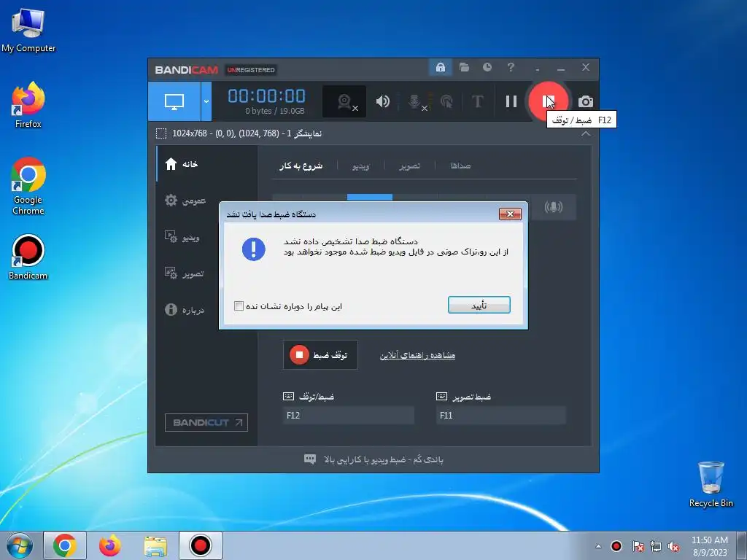The width and height of the screenshot is (747, 560).
Task: Click the توقف ضبط stop recording button
Action: pos(320,355)
